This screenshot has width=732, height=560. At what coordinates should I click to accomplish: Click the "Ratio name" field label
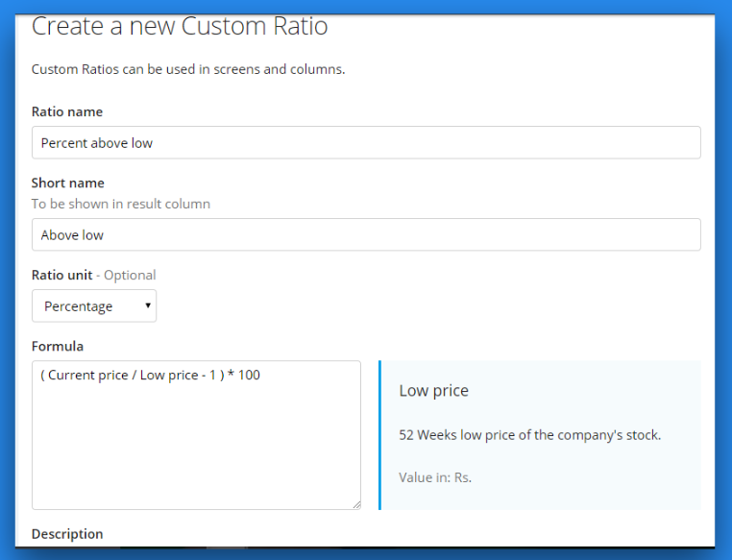click(x=67, y=112)
